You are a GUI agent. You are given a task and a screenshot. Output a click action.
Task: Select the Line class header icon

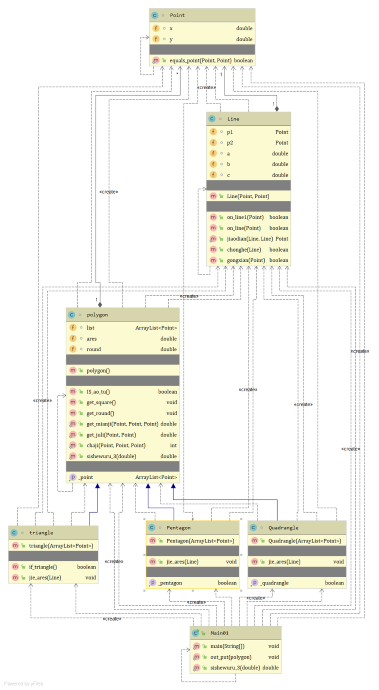tap(212, 119)
